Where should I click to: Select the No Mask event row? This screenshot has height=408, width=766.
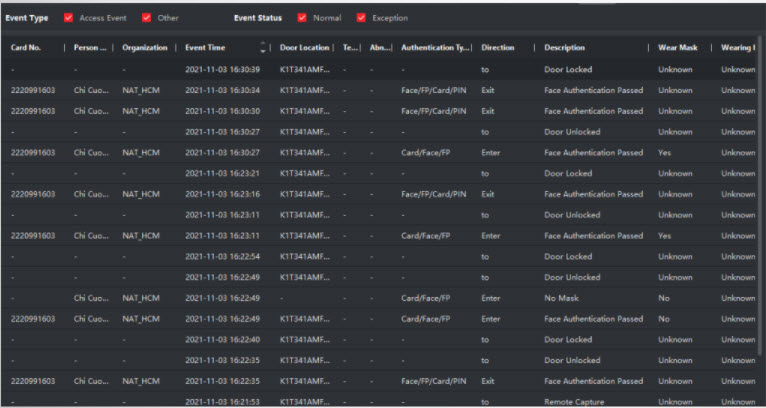point(559,298)
